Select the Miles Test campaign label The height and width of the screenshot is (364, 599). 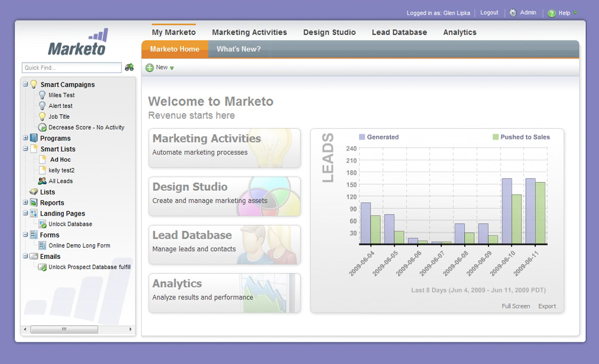click(x=61, y=95)
